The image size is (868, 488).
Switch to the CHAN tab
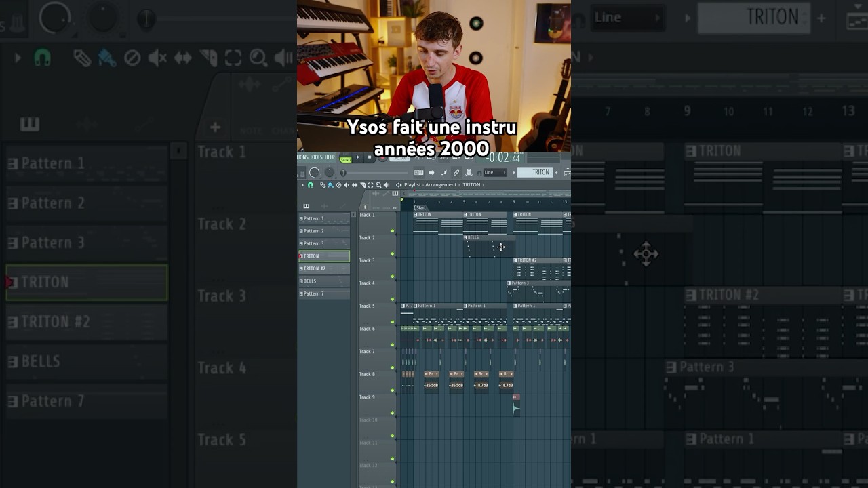pyautogui.click(x=386, y=208)
